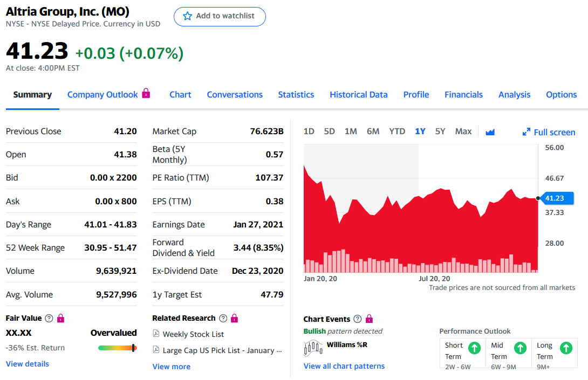
Task: Click the help icon next to Chart Events
Action: (x=357, y=319)
